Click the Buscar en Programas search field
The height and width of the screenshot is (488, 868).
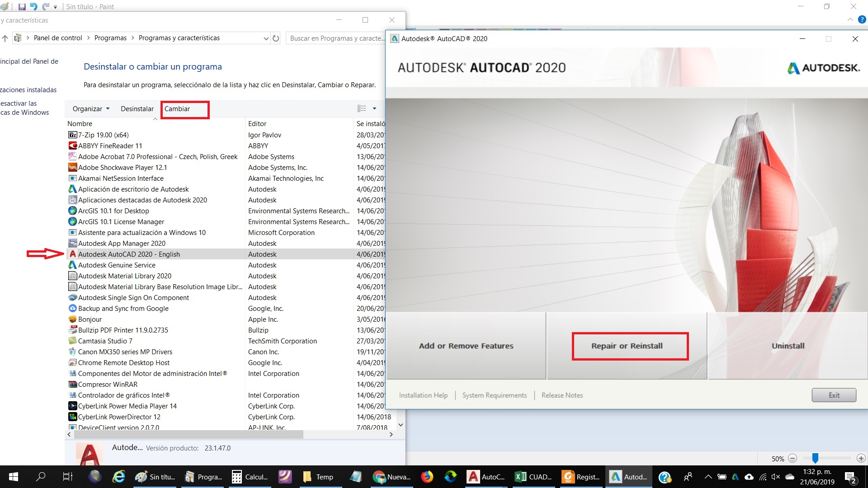click(337, 38)
